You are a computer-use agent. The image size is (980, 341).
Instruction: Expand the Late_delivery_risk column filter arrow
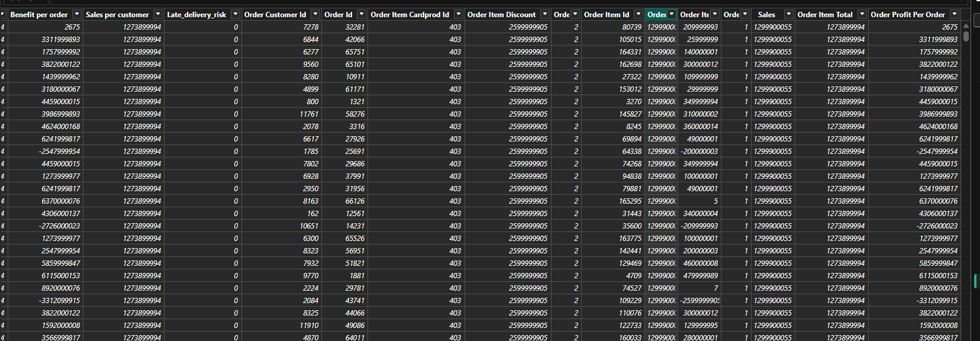[235, 14]
